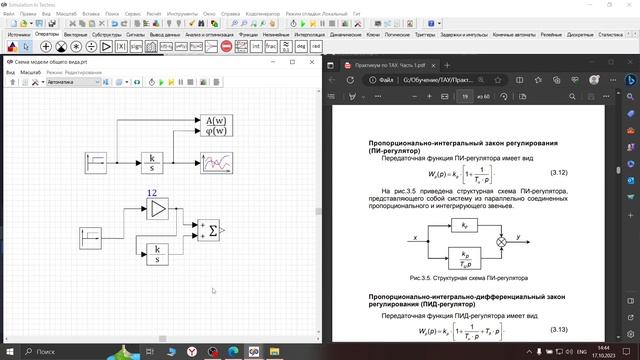The width and height of the screenshot is (640, 360).
Task: Pause calculation in schema window toolbar
Action: (x=180, y=82)
